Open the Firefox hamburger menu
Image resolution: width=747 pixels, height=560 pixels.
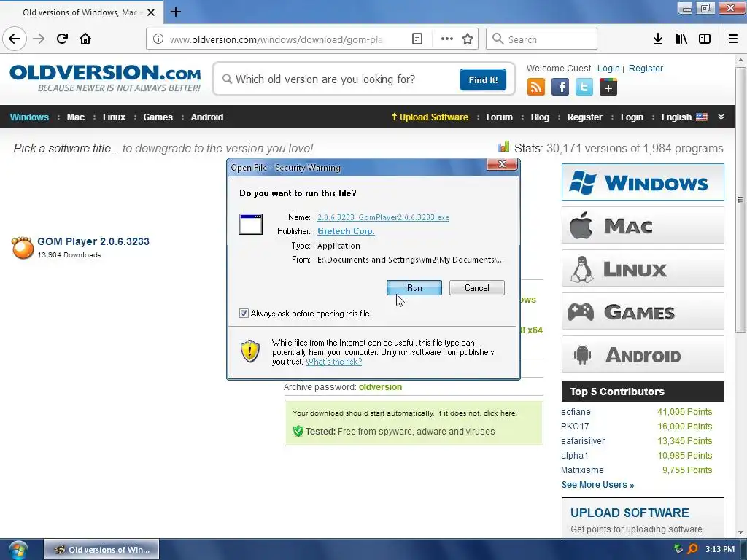(733, 39)
